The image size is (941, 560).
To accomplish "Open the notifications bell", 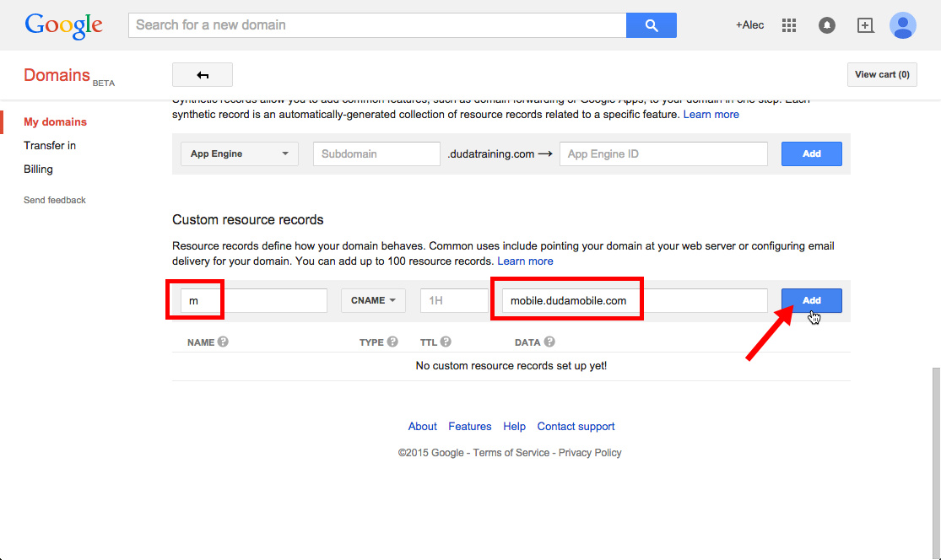I will [826, 25].
